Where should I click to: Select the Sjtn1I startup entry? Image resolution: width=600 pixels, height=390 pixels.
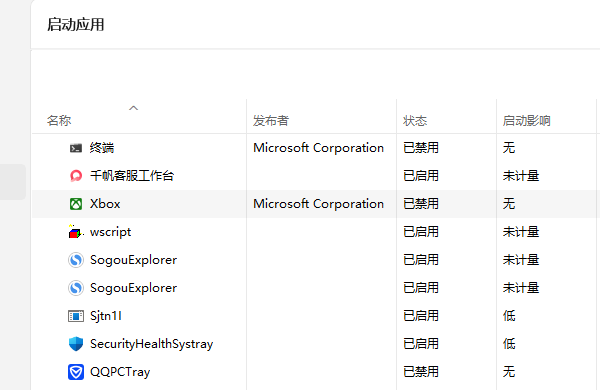[106, 316]
